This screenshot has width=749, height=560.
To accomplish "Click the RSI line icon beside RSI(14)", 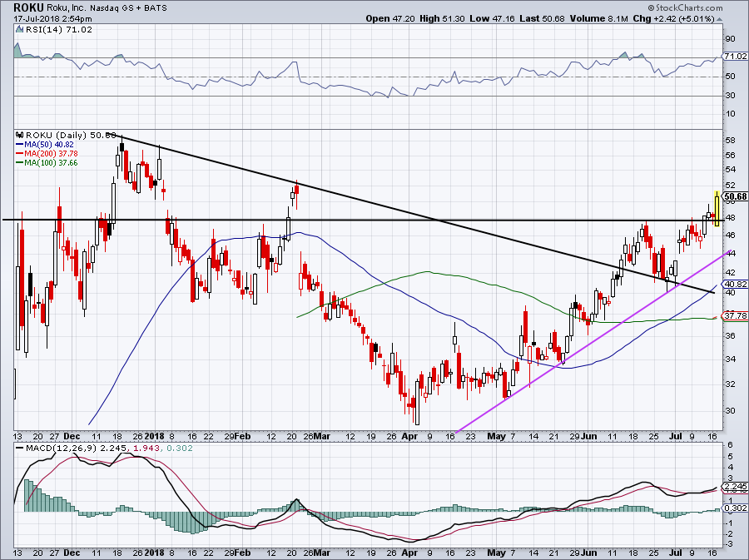I will (19, 30).
